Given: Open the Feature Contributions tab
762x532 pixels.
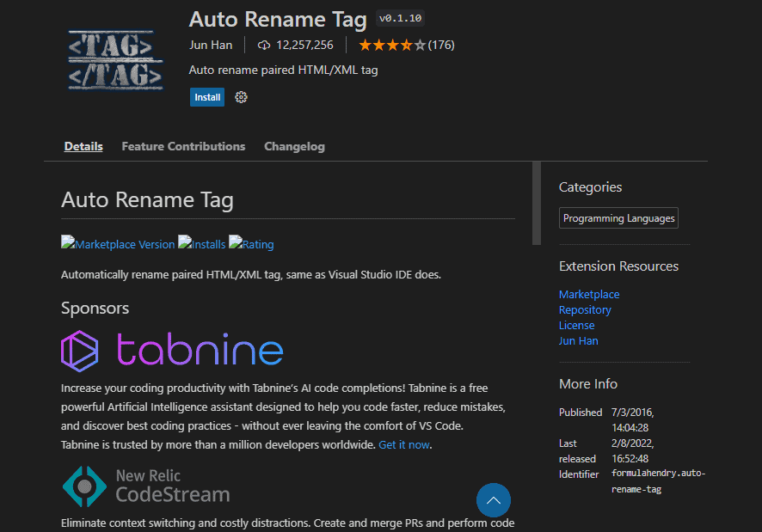Looking at the screenshot, I should (183, 146).
